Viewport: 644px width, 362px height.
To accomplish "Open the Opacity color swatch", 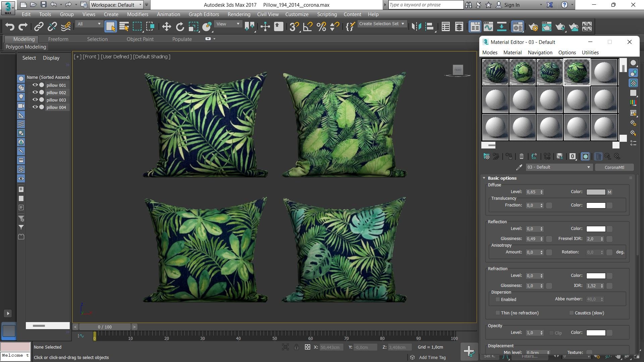I will tap(596, 333).
